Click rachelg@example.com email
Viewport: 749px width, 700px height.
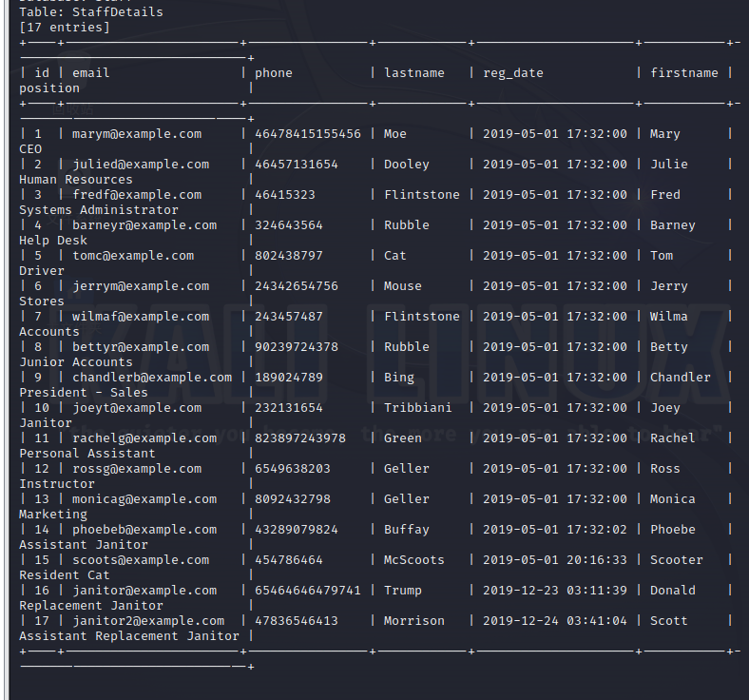(144, 438)
